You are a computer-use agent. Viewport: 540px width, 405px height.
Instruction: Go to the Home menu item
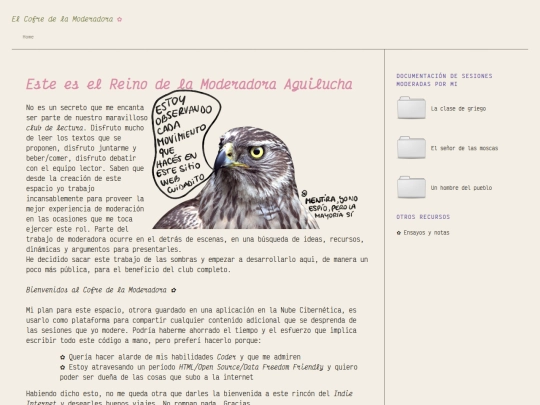coord(28,37)
